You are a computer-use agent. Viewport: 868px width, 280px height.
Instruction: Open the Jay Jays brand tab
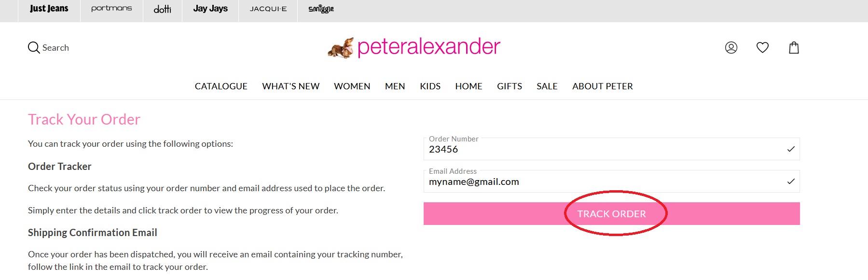pos(210,9)
